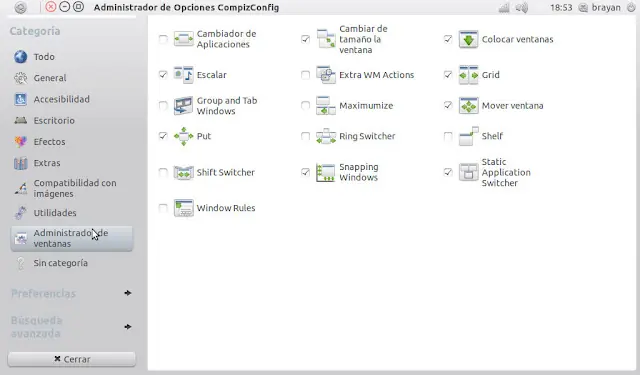Disable the Cambiar de tamaño la ventana checkbox
Image resolution: width=640 pixels, height=375 pixels.
click(305, 39)
